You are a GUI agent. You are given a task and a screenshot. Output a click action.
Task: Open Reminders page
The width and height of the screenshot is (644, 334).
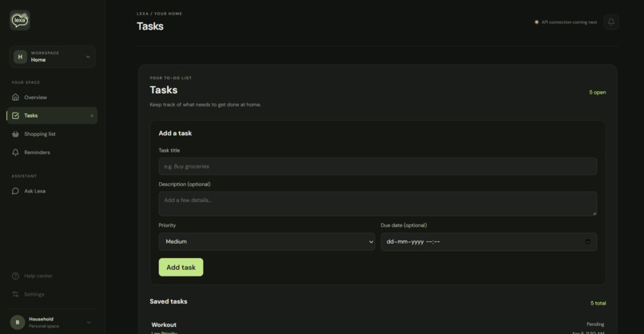[x=52, y=153]
